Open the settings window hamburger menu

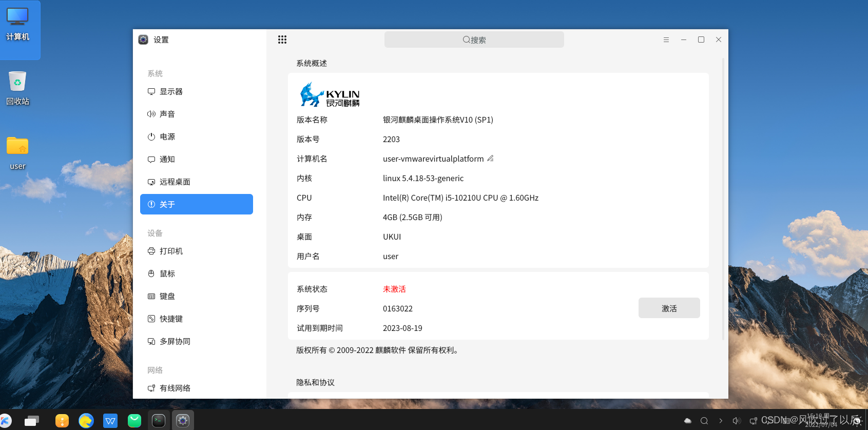click(666, 40)
